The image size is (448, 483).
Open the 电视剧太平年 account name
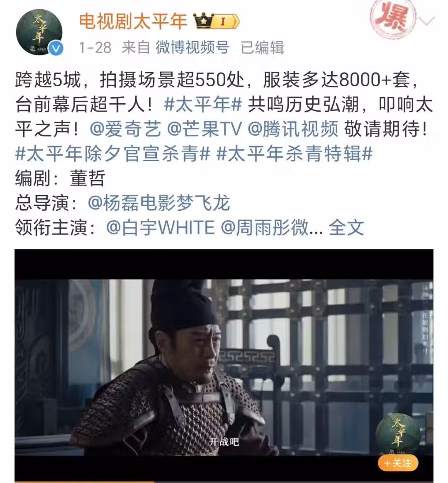point(133,21)
